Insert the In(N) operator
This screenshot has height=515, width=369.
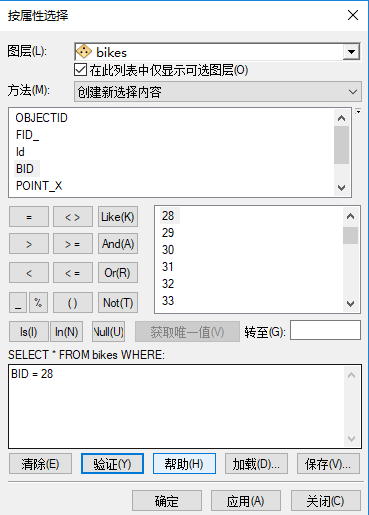(66, 332)
